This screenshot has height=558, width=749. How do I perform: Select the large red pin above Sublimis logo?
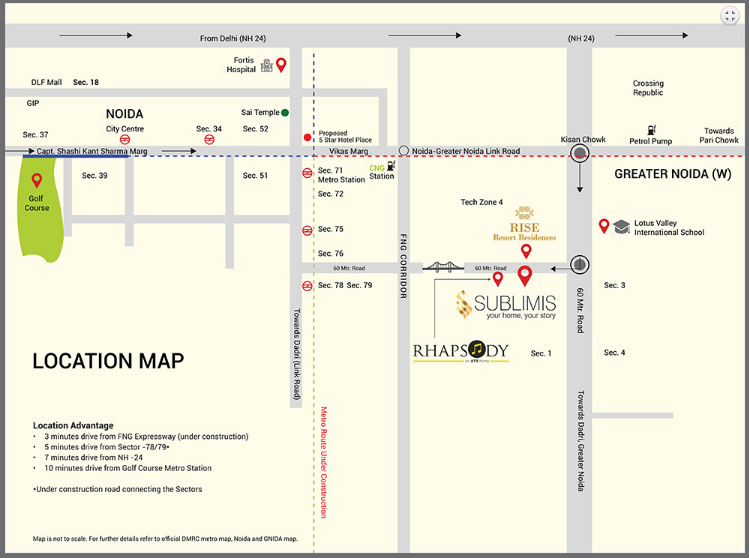[525, 276]
